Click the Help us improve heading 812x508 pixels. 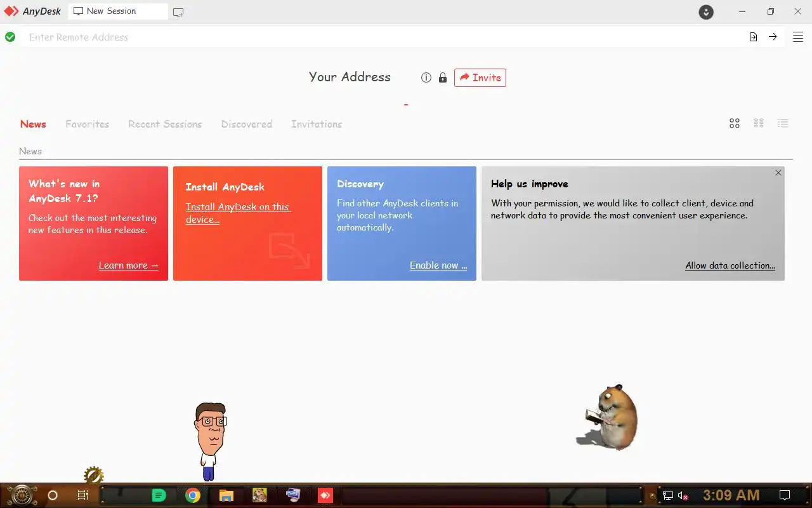(530, 184)
